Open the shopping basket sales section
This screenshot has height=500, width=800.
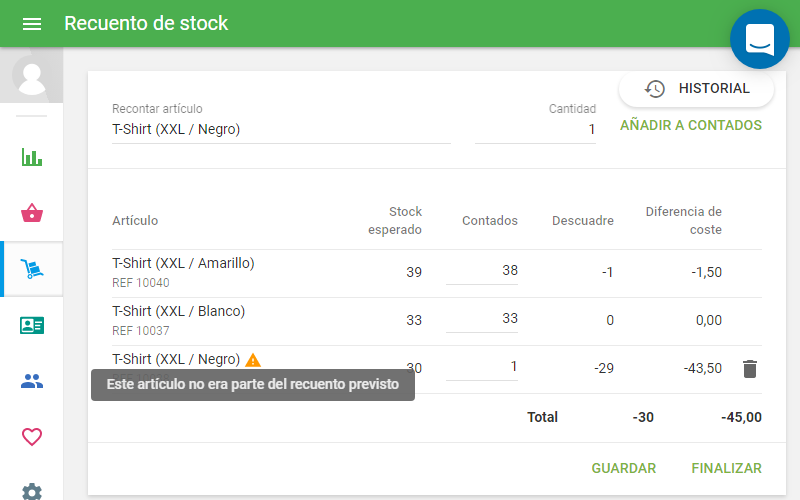32,213
